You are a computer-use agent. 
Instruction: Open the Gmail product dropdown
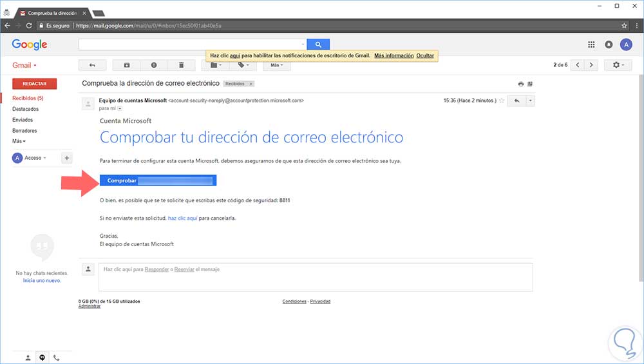point(24,65)
